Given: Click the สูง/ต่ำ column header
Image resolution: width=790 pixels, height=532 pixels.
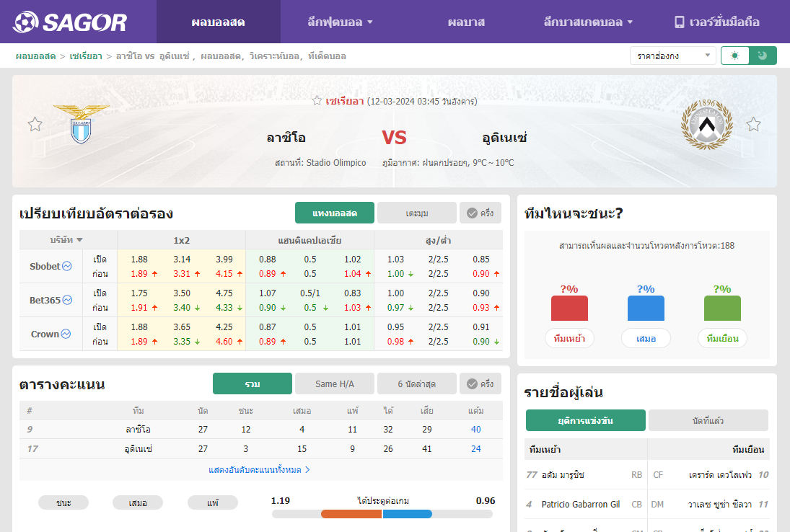Looking at the screenshot, I should tap(439, 240).
